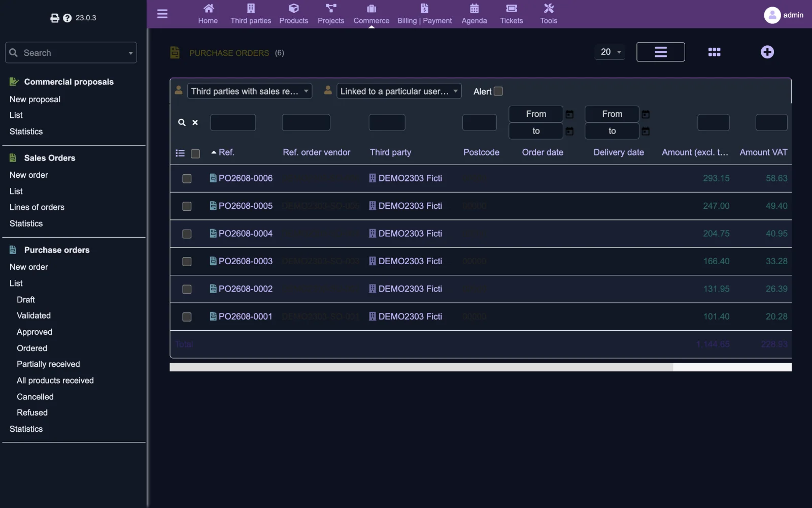Select checkbox for PO2608-0004
The width and height of the screenshot is (812, 508).
187,234
